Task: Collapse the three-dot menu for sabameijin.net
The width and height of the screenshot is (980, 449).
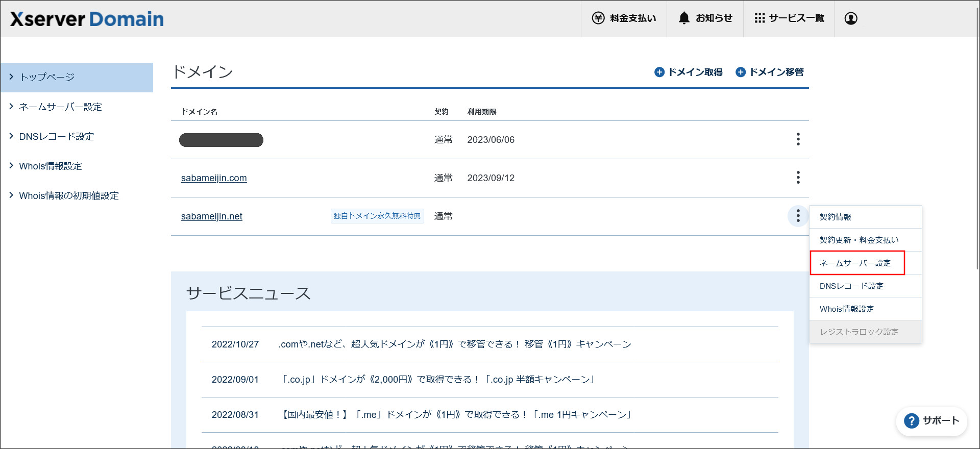Action: [798, 216]
